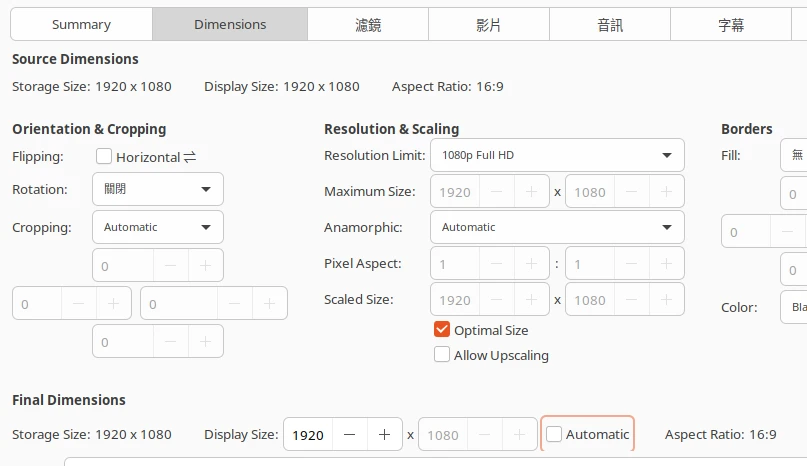Uncheck the Optimal Size option
807x466 pixels.
tap(442, 330)
